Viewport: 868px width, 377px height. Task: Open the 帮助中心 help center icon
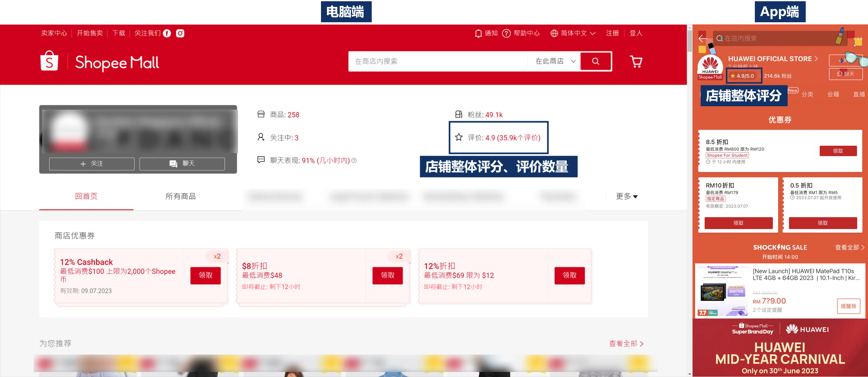click(x=506, y=33)
